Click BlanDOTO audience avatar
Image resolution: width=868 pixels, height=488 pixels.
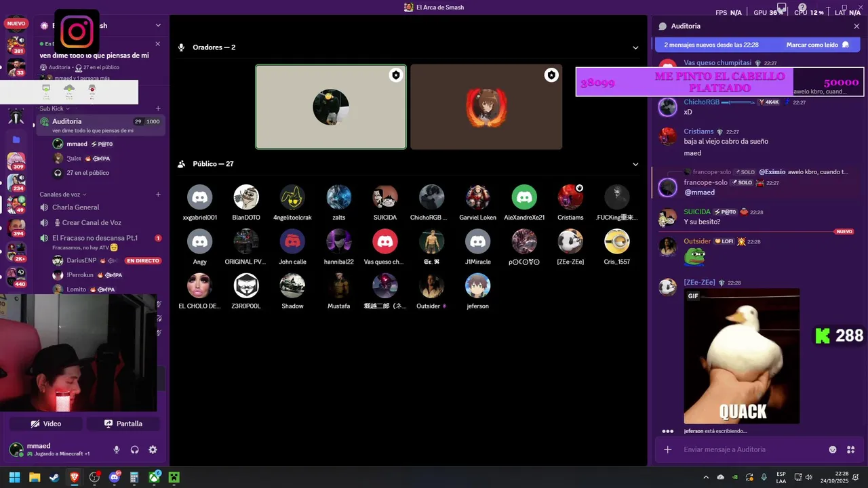[x=246, y=197]
